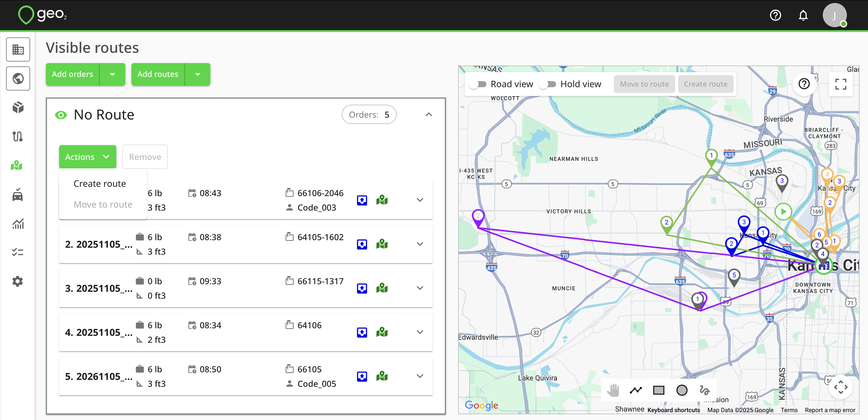Open the notifications bell

click(803, 15)
